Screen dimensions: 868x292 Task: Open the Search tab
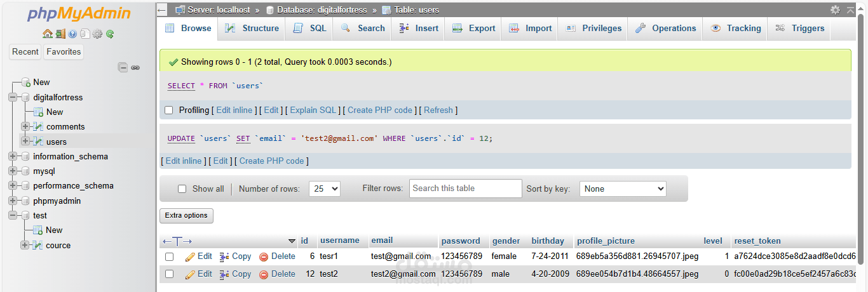click(363, 29)
